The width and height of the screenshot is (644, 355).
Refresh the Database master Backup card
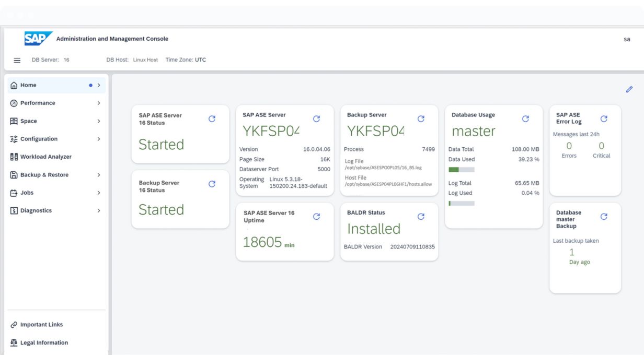click(604, 216)
